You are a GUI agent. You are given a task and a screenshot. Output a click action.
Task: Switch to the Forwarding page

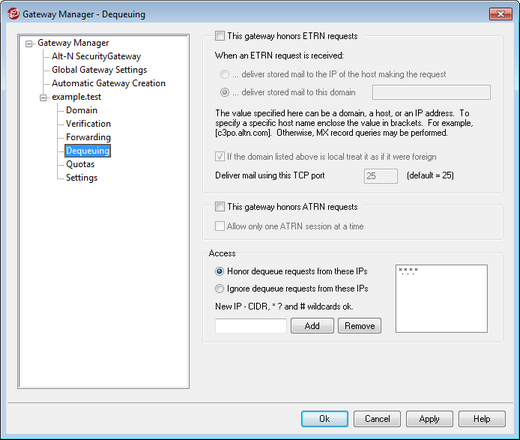[x=88, y=137]
